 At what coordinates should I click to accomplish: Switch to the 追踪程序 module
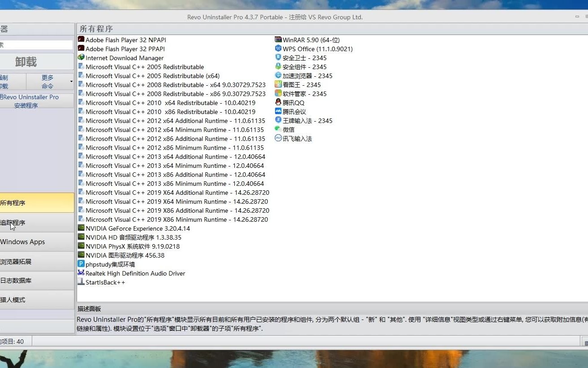click(x=37, y=223)
